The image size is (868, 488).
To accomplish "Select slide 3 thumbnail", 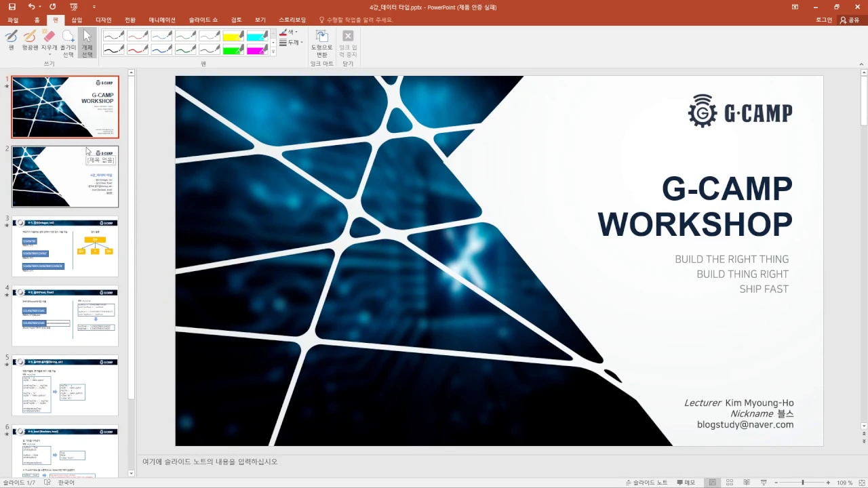I will click(65, 247).
